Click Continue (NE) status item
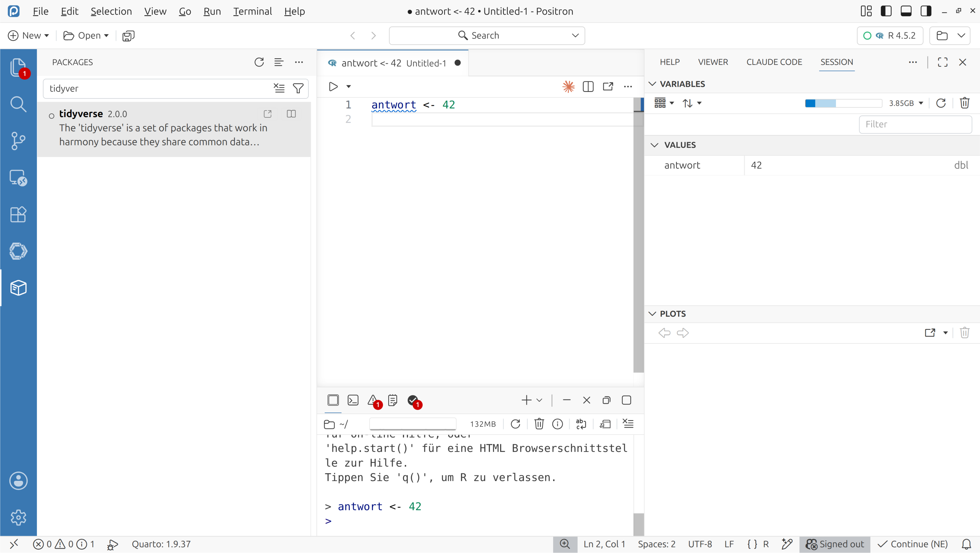980x553 pixels. coord(913,544)
